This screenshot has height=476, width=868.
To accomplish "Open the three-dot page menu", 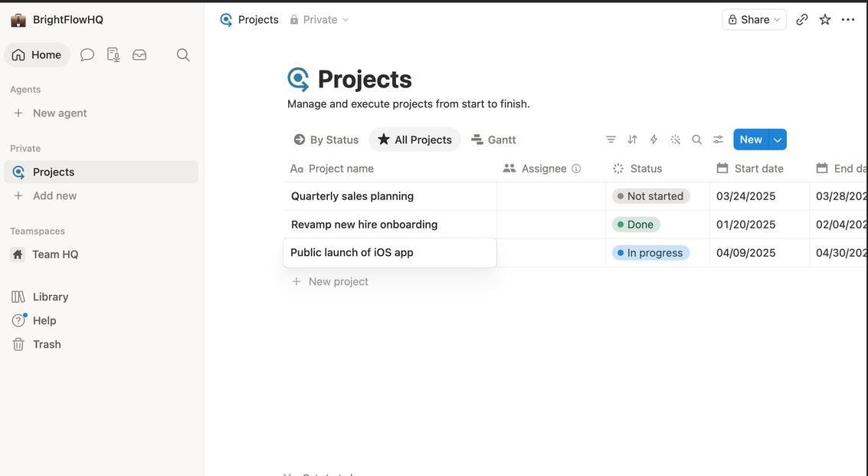I will pos(848,20).
